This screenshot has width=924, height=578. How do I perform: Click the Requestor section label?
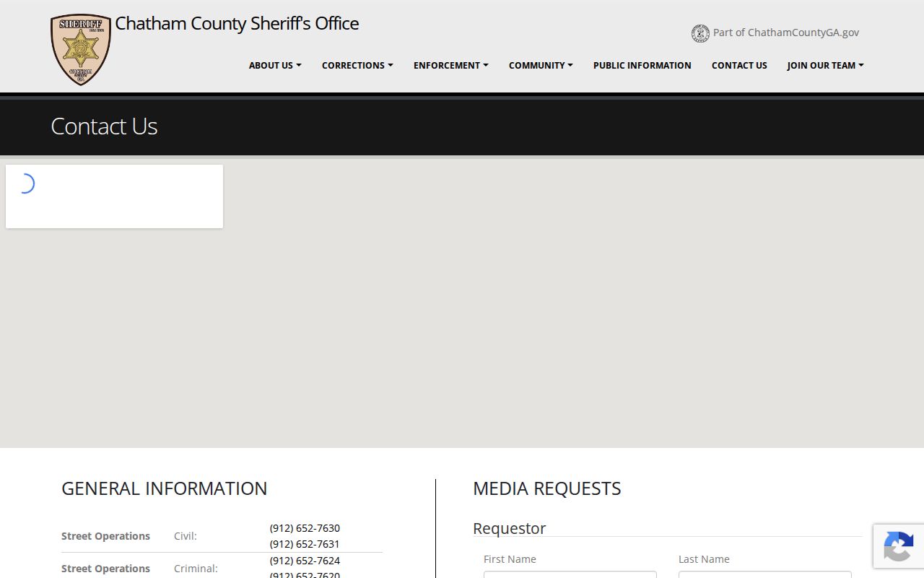510,528
